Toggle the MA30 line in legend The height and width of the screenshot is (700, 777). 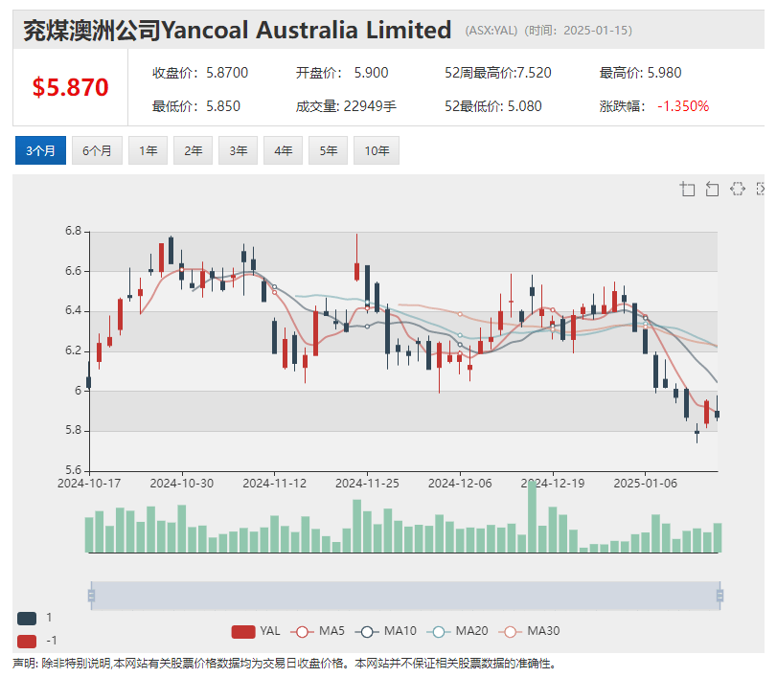click(529, 631)
